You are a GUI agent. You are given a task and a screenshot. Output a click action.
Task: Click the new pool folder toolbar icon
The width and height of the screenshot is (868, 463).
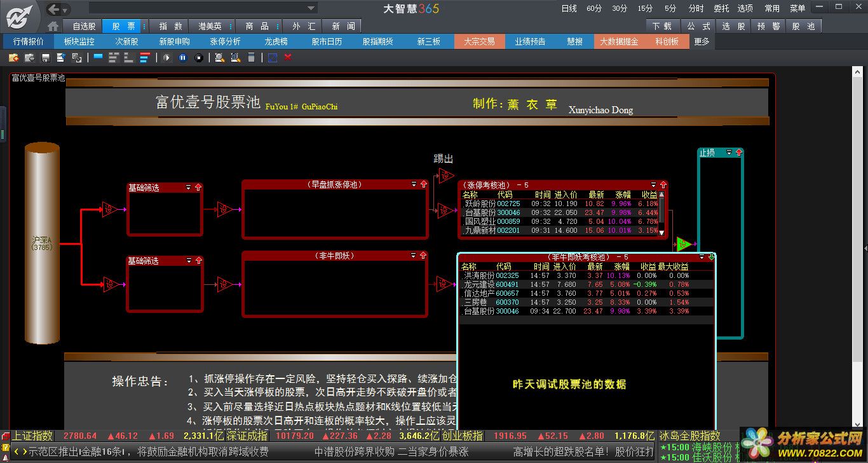[x=13, y=57]
